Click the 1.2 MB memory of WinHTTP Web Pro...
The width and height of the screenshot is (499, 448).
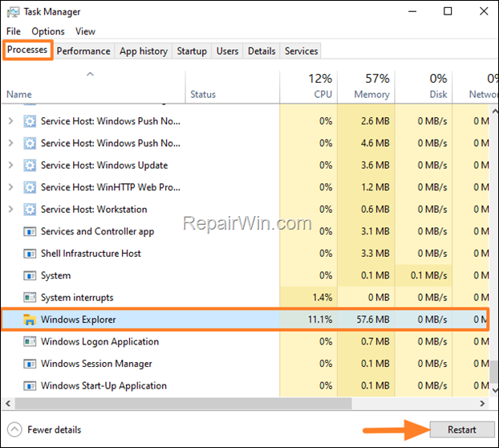coord(375,187)
